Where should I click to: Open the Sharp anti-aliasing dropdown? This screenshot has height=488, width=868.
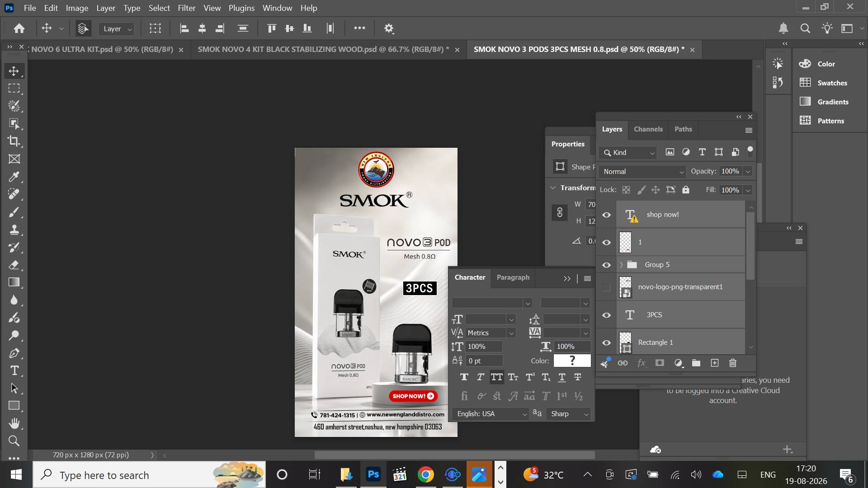click(569, 414)
